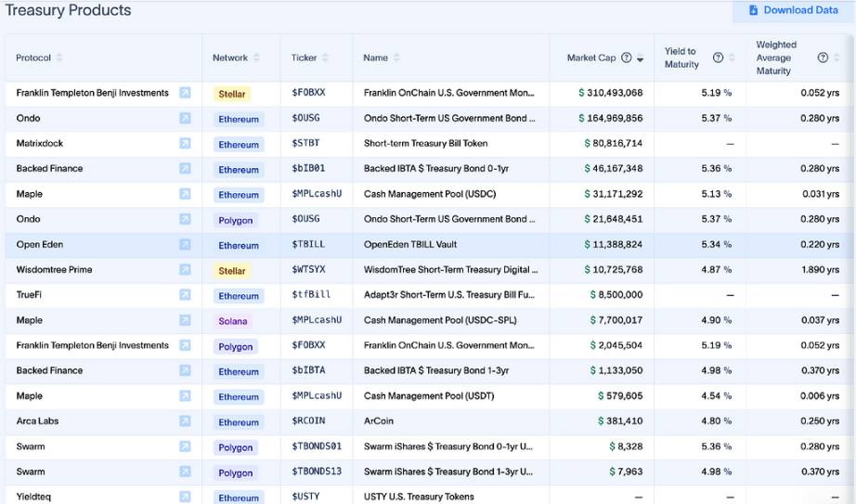
Task: Click the Arca Labs protocol name
Action: coord(37,421)
